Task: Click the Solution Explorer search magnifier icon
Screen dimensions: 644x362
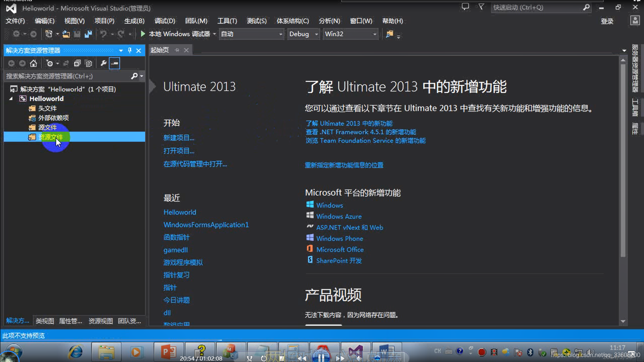Action: coord(134,76)
